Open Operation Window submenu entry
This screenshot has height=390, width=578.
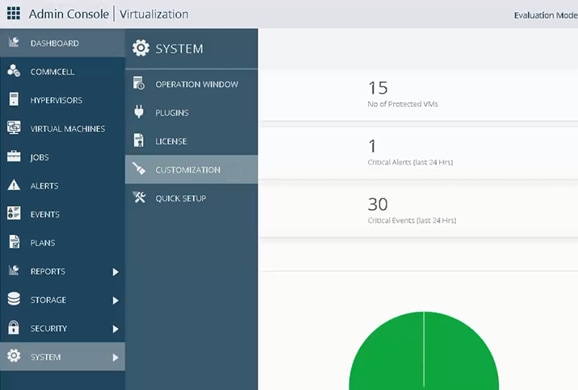192,84
